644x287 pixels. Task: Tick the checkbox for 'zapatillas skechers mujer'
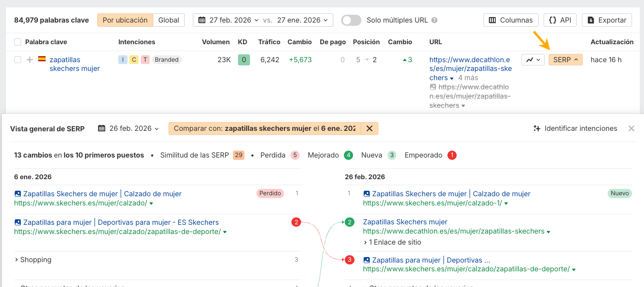coord(17,59)
